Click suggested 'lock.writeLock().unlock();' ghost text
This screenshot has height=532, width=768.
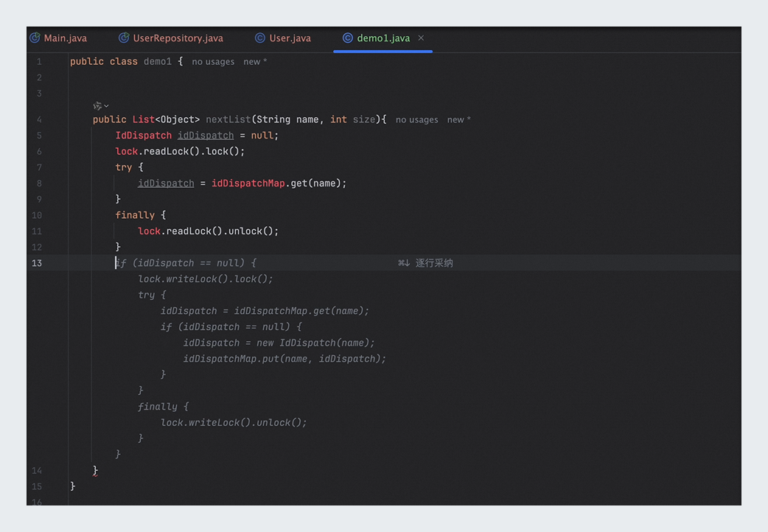[x=234, y=422]
